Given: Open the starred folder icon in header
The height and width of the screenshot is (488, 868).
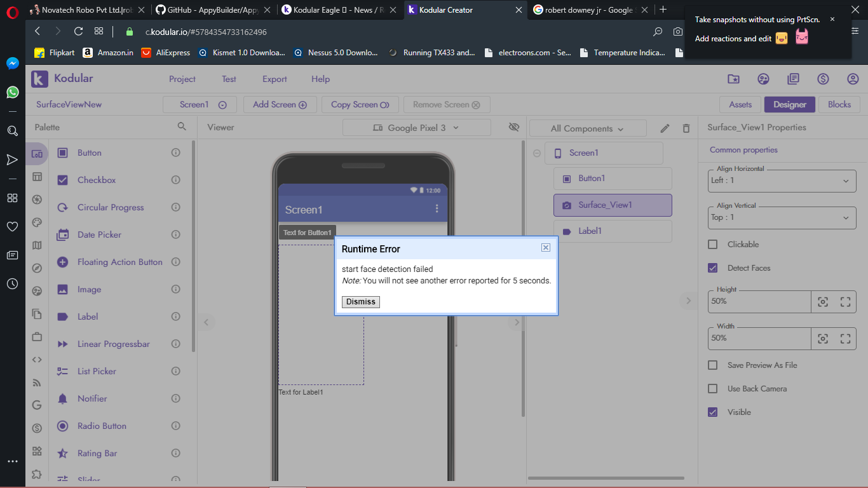Looking at the screenshot, I should (x=733, y=79).
